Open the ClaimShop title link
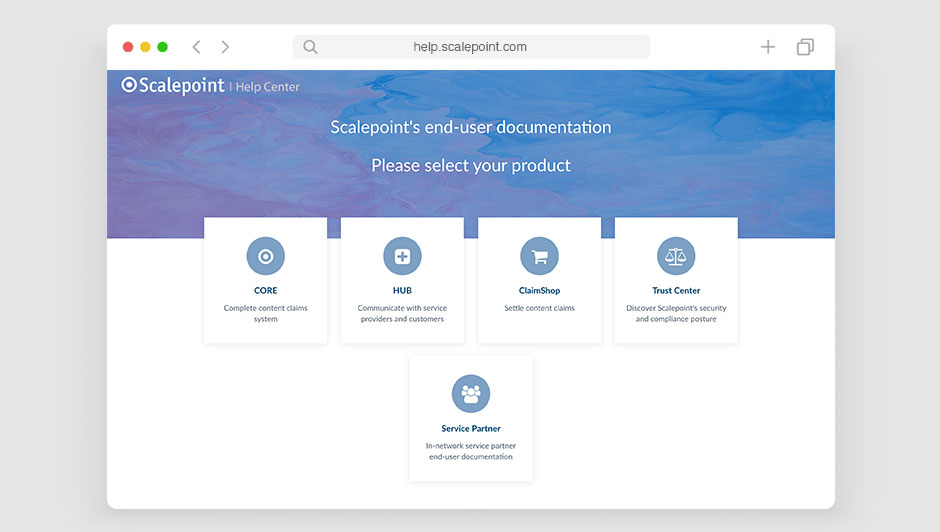The image size is (940, 532). click(x=539, y=291)
